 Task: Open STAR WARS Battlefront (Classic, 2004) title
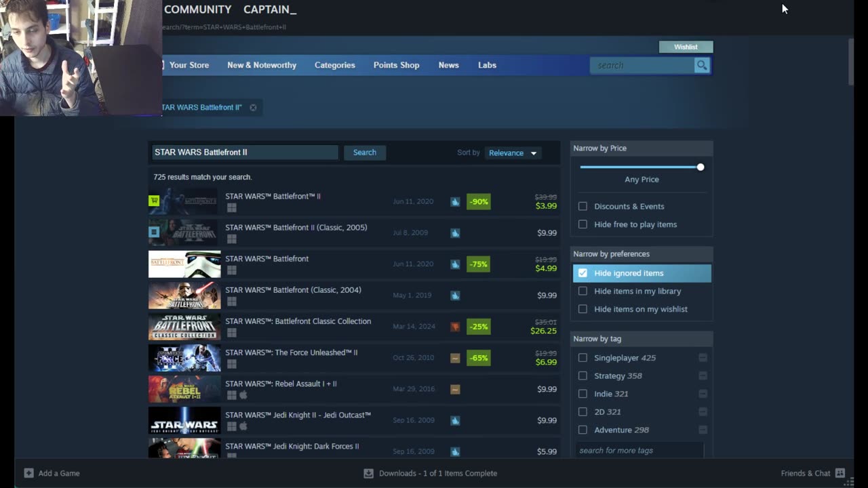coord(293,289)
